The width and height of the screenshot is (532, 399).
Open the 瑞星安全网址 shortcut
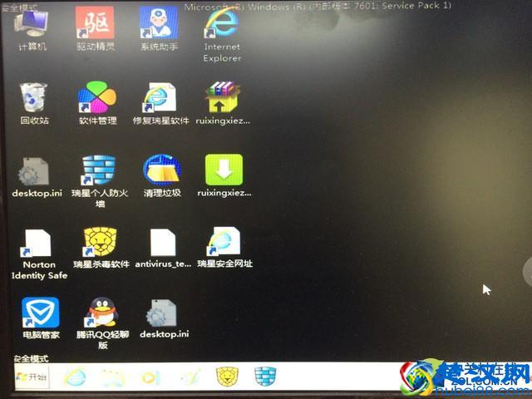pyautogui.click(x=224, y=242)
